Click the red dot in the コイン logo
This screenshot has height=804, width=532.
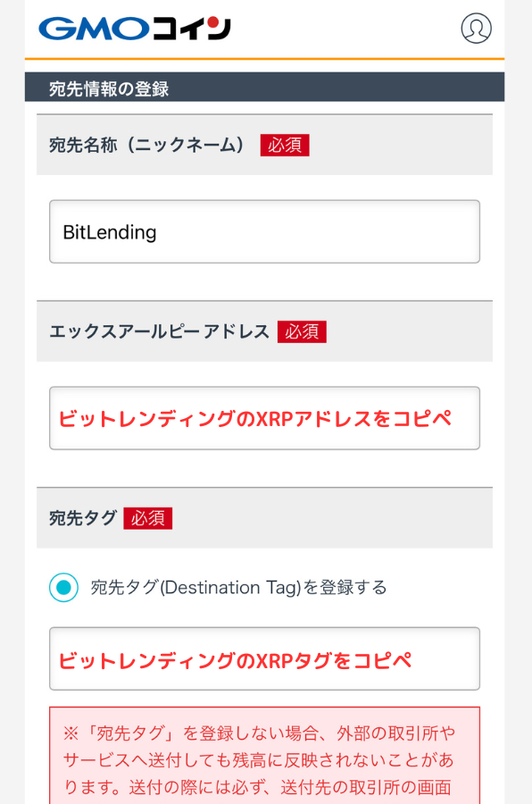tap(213, 23)
